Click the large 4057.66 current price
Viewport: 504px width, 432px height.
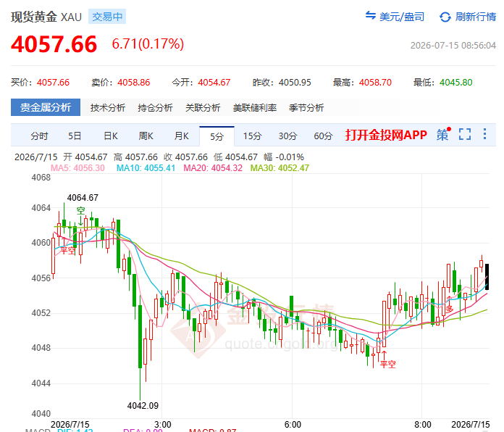[54, 44]
